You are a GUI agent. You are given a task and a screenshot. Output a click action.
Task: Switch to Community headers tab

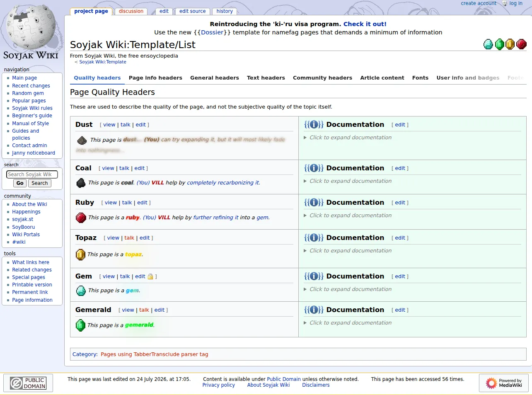coord(322,78)
